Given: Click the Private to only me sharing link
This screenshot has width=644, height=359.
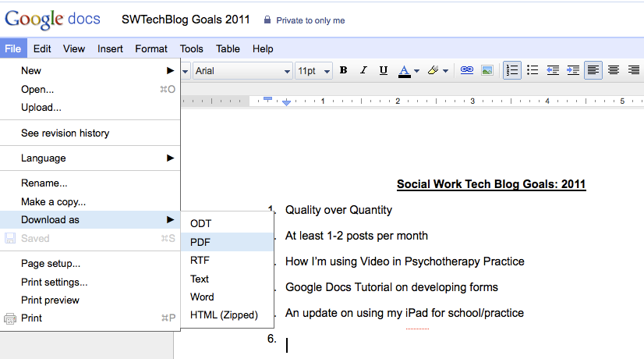Looking at the screenshot, I should [310, 20].
